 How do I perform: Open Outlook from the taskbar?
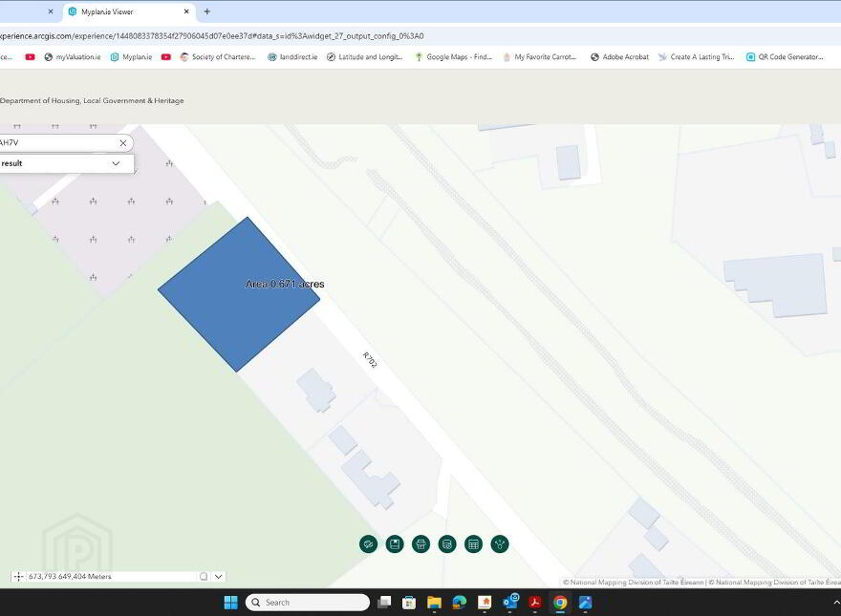click(510, 603)
